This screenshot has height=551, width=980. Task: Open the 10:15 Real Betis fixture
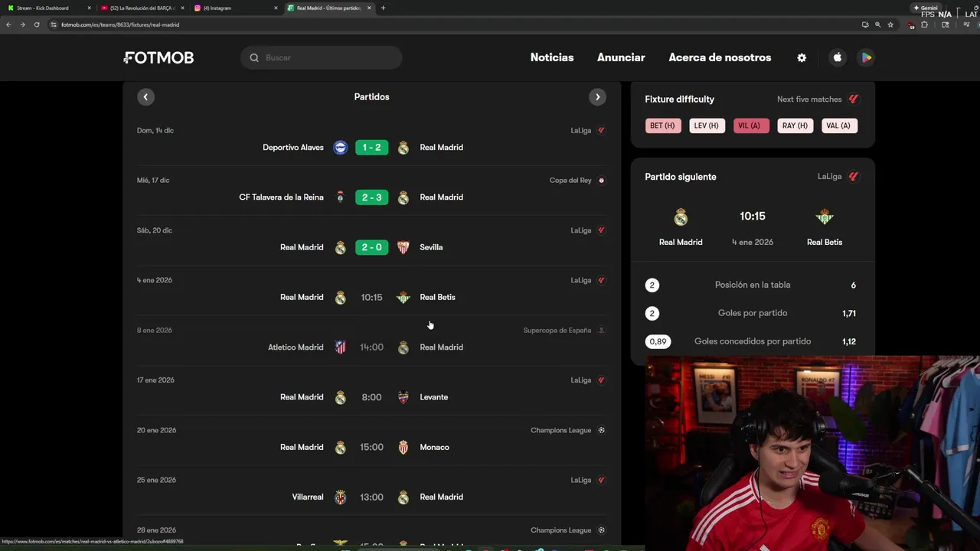coord(371,297)
